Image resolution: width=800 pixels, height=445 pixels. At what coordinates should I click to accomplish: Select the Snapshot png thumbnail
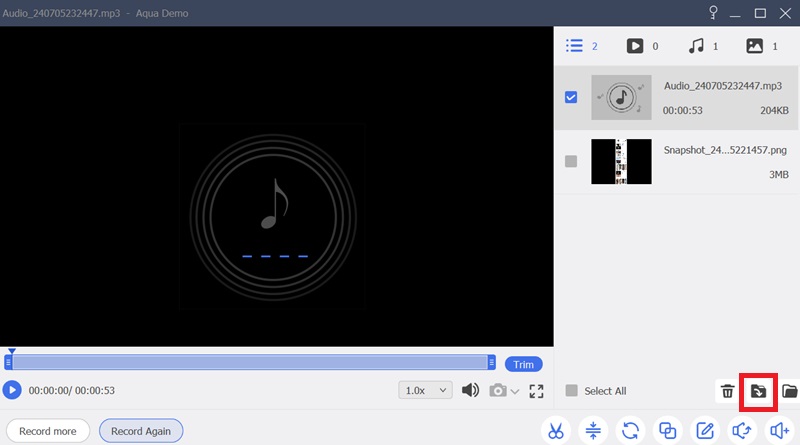(x=621, y=161)
